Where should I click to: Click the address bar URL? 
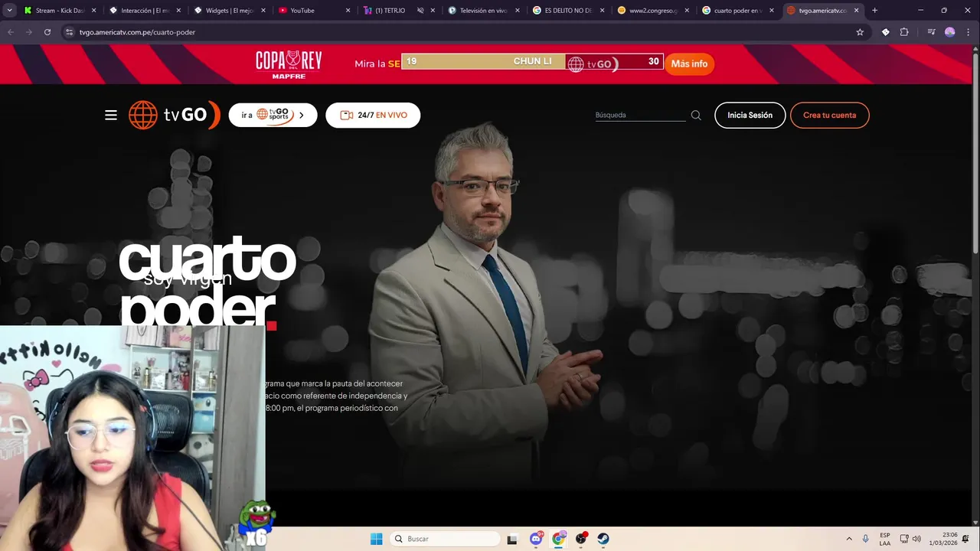click(138, 32)
